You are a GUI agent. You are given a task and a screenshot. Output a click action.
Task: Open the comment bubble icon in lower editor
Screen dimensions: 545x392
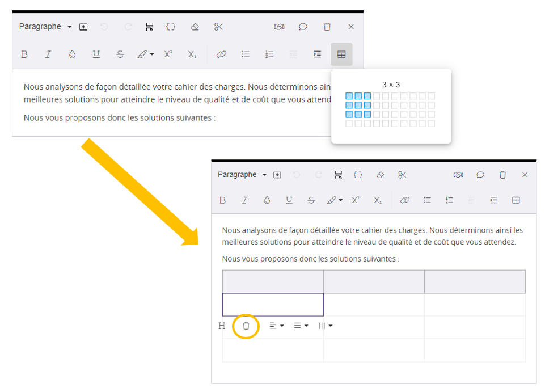point(480,175)
